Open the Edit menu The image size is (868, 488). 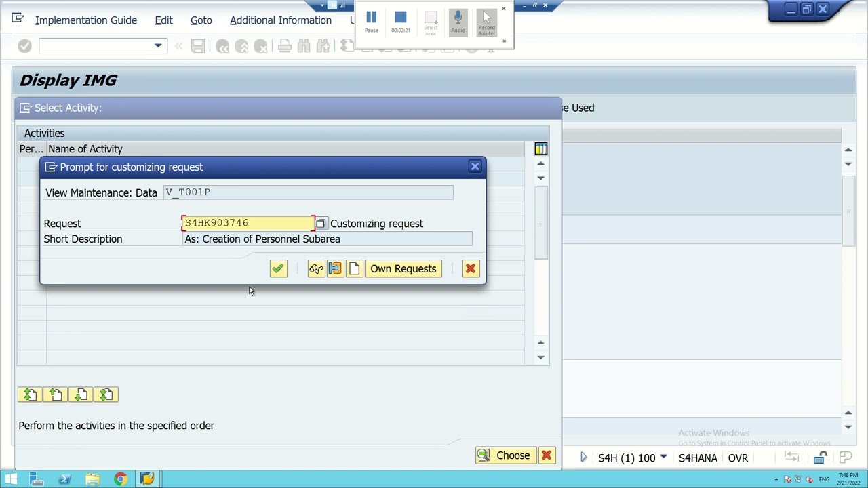coord(163,20)
